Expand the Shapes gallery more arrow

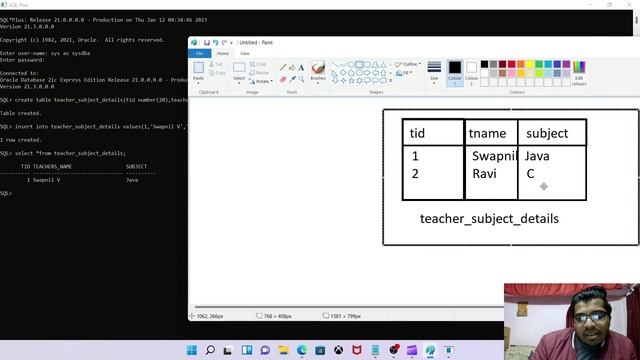(x=391, y=81)
